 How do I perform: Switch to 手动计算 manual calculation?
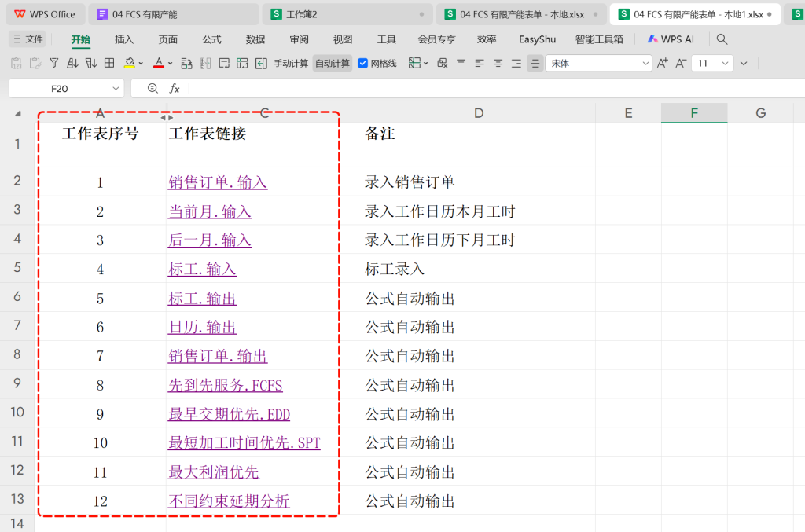tap(291, 63)
